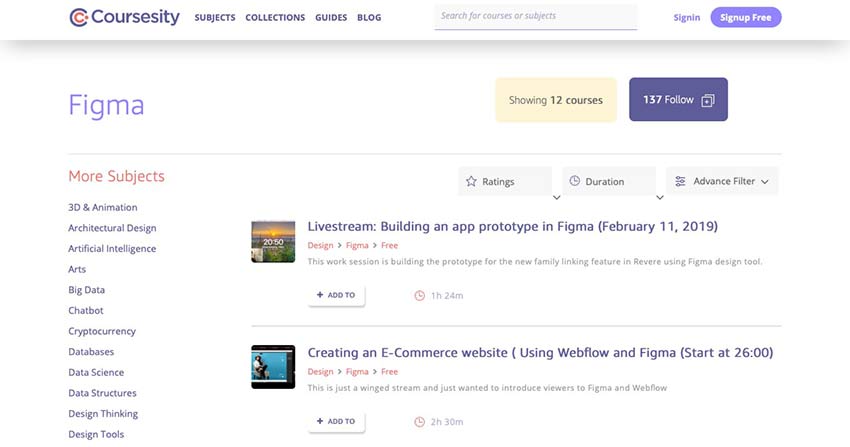Viewport: 850px width, 447px height.
Task: Expand the Advance Filter chevron
Action: 764,182
